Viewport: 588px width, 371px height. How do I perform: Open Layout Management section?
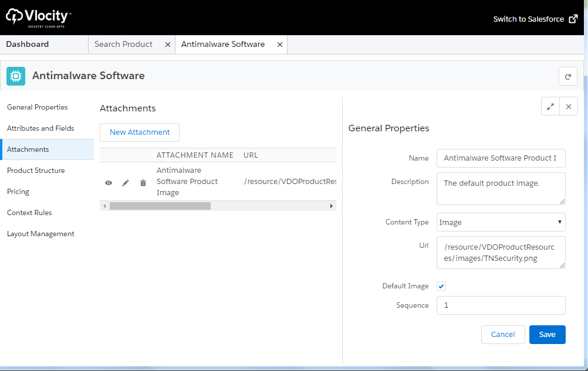click(x=40, y=234)
